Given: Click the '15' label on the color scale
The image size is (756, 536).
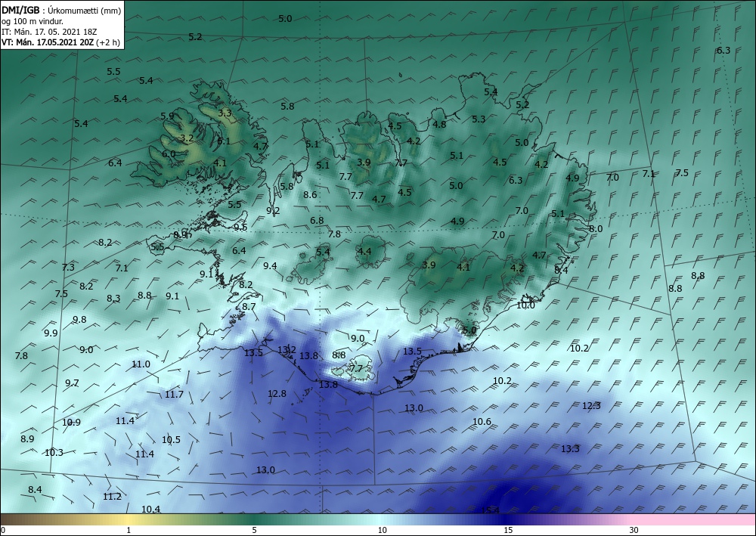Looking at the screenshot, I should [x=508, y=531].
